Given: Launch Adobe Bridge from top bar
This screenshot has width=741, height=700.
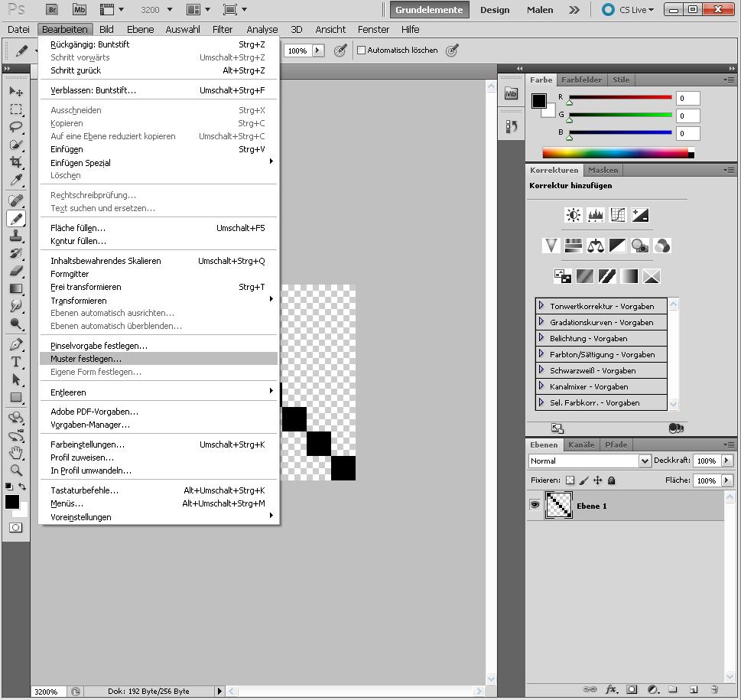Looking at the screenshot, I should [x=52, y=10].
